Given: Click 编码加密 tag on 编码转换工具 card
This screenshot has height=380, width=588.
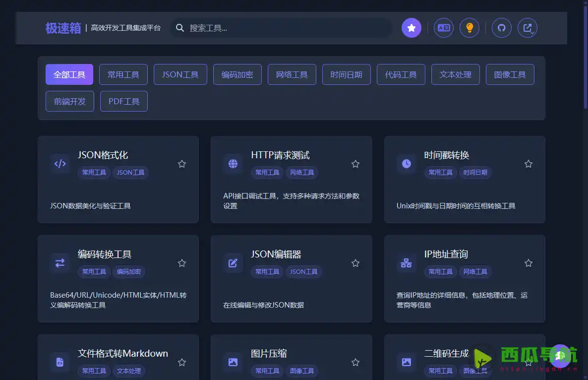Looking at the screenshot, I should (128, 271).
